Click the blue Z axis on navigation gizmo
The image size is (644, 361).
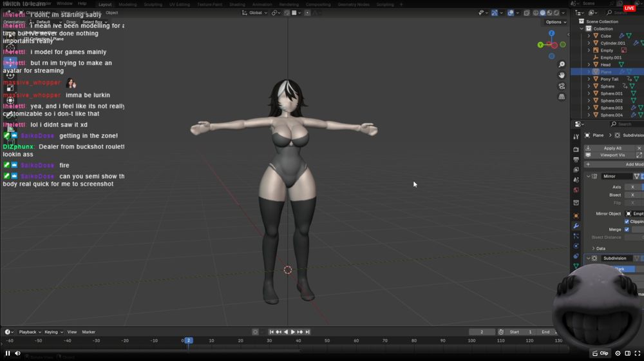point(552,34)
